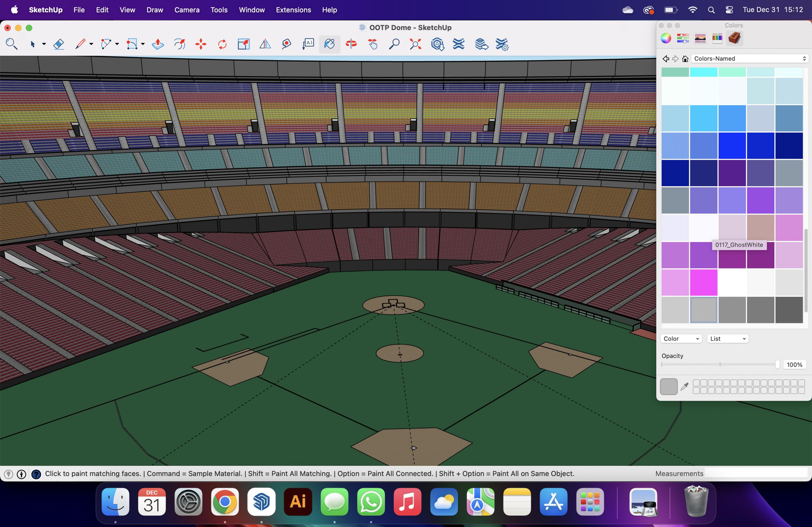
Task: Switch to the color wheel picker
Action: click(x=666, y=38)
